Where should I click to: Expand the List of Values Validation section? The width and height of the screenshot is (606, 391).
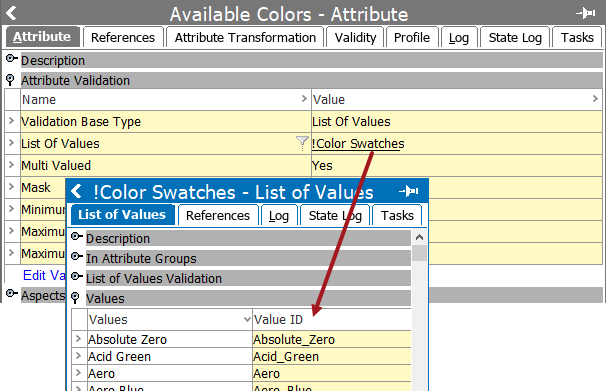[x=77, y=277]
